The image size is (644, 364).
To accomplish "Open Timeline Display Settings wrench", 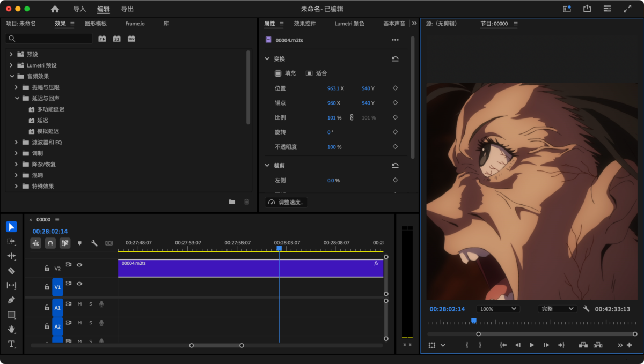I will click(x=94, y=243).
